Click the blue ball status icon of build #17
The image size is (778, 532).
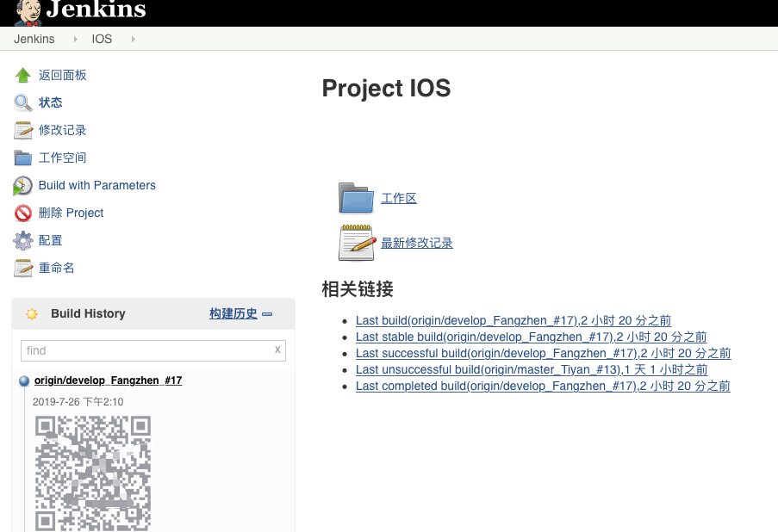[x=24, y=380]
